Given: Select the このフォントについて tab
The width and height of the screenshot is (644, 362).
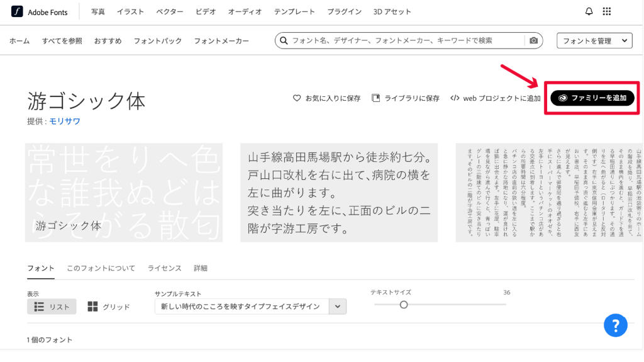Looking at the screenshot, I should pyautogui.click(x=101, y=268).
